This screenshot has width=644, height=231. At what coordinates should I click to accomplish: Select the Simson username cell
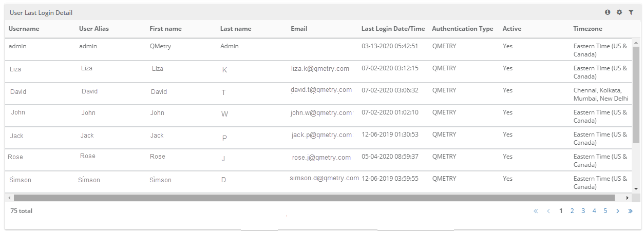pos(21,180)
